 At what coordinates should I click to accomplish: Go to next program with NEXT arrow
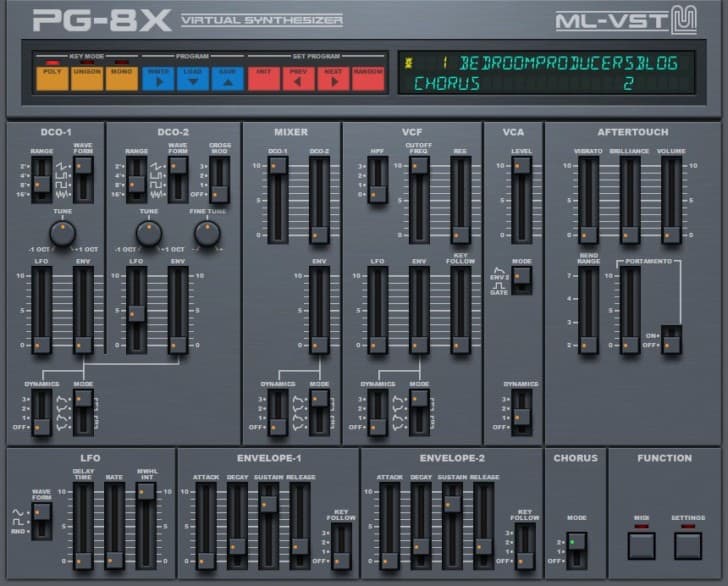[333, 78]
